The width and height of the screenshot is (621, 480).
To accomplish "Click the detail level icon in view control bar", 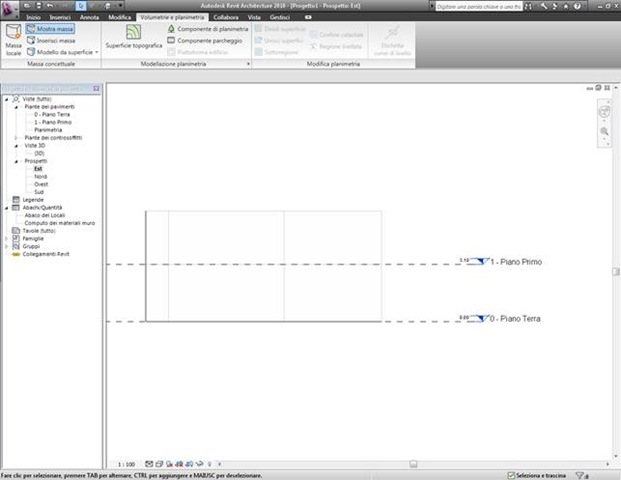I will 149,464.
